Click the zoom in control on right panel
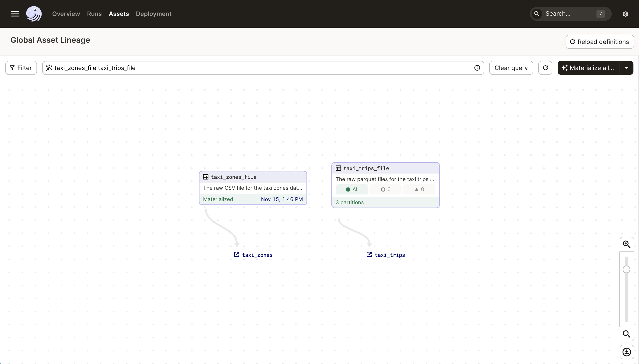639x364 pixels. tap(627, 244)
